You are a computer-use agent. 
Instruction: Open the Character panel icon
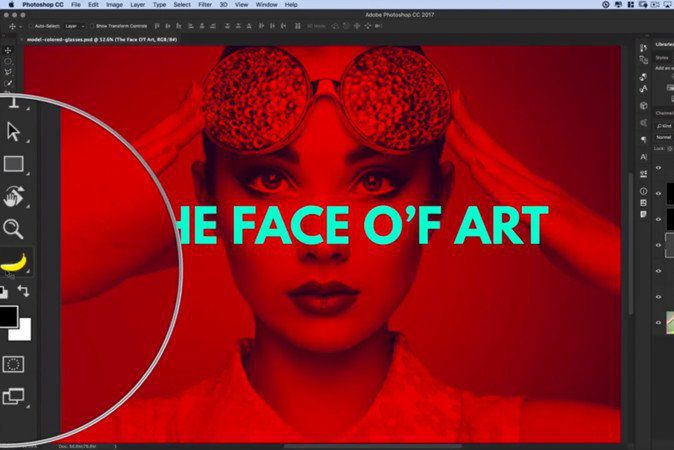click(x=643, y=157)
